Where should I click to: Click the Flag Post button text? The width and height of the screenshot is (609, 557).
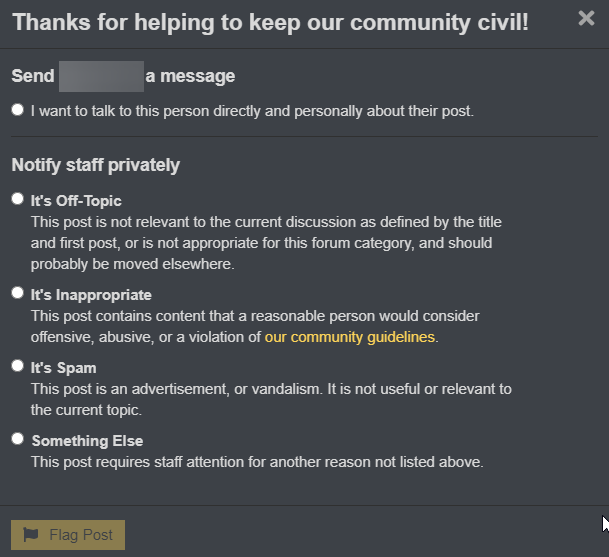(81, 535)
